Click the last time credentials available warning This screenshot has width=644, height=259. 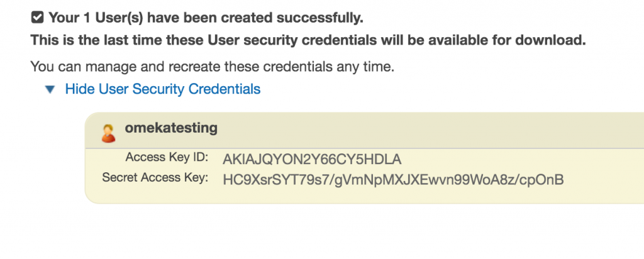click(x=308, y=40)
